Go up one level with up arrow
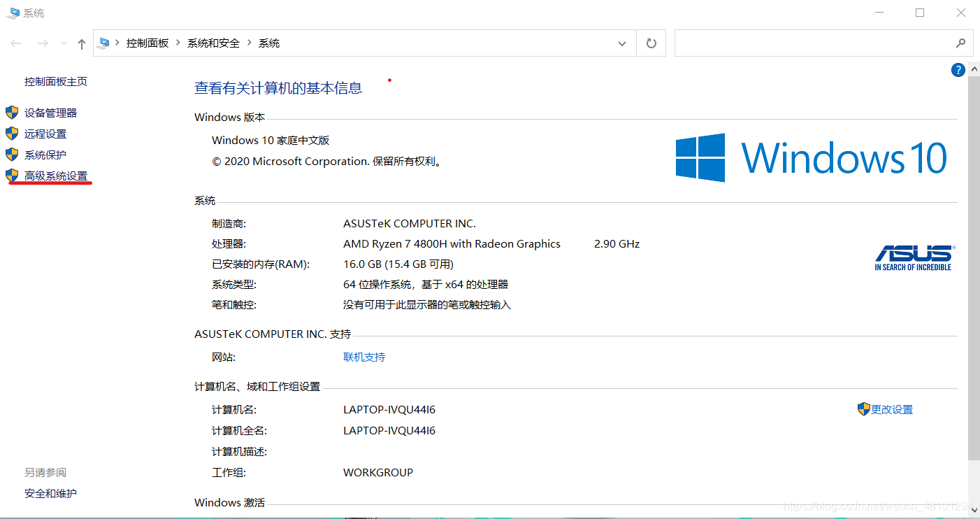 (x=82, y=43)
